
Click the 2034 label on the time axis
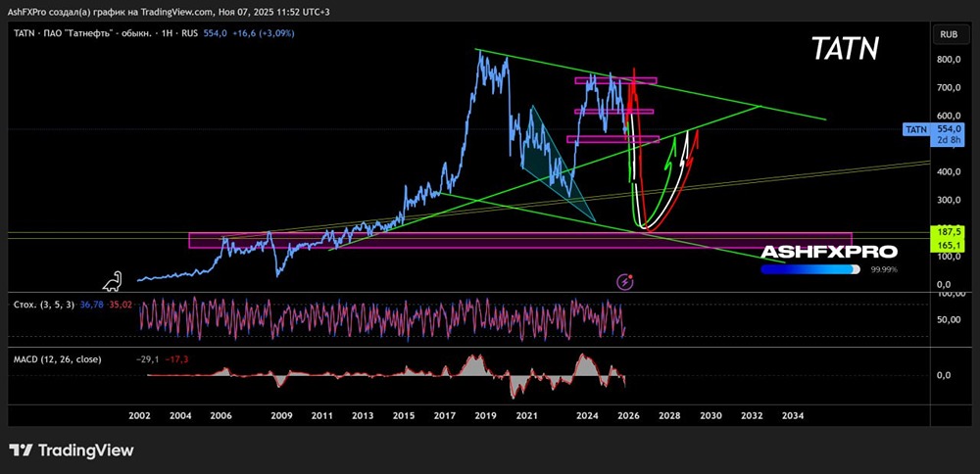[793, 415]
